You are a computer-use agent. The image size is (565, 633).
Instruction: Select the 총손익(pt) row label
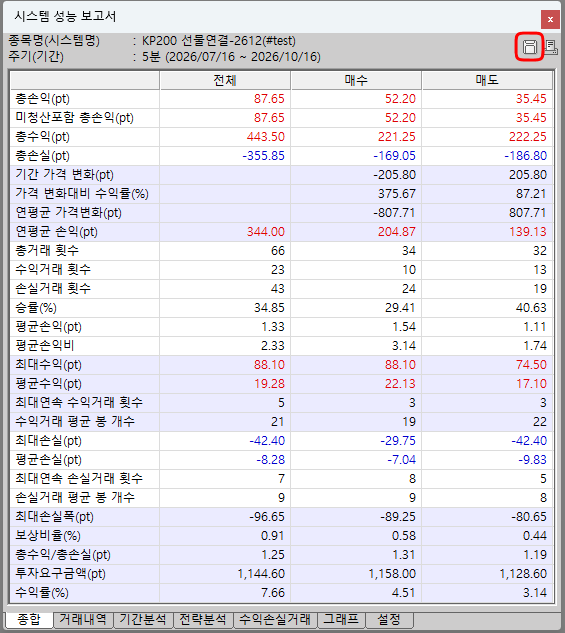click(42, 99)
